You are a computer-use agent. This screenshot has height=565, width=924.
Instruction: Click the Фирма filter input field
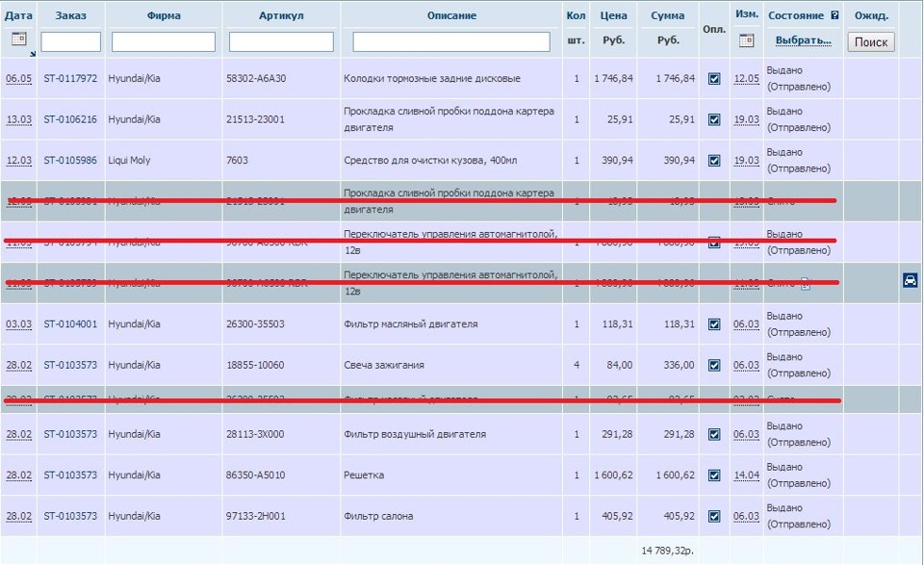164,42
